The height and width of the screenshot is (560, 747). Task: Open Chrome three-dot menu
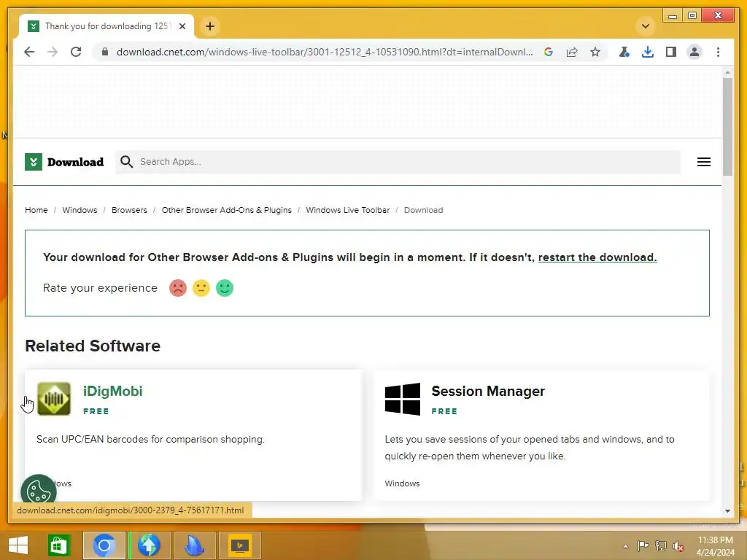coord(718,52)
